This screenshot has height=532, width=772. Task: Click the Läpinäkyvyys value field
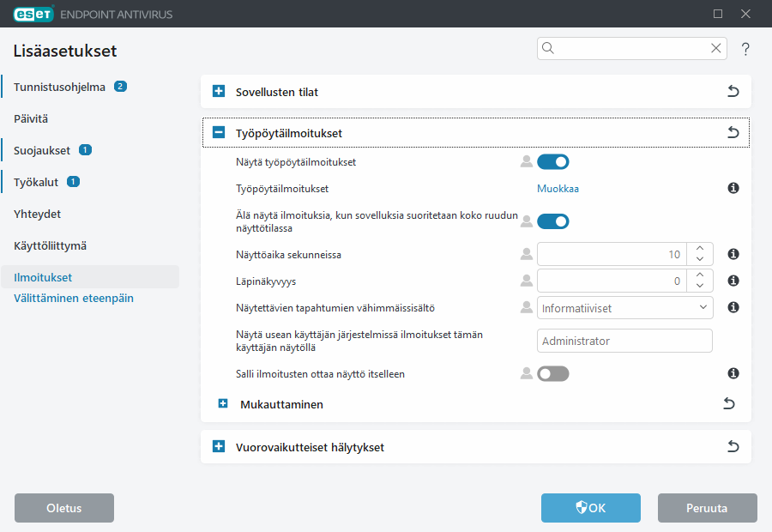pos(612,281)
